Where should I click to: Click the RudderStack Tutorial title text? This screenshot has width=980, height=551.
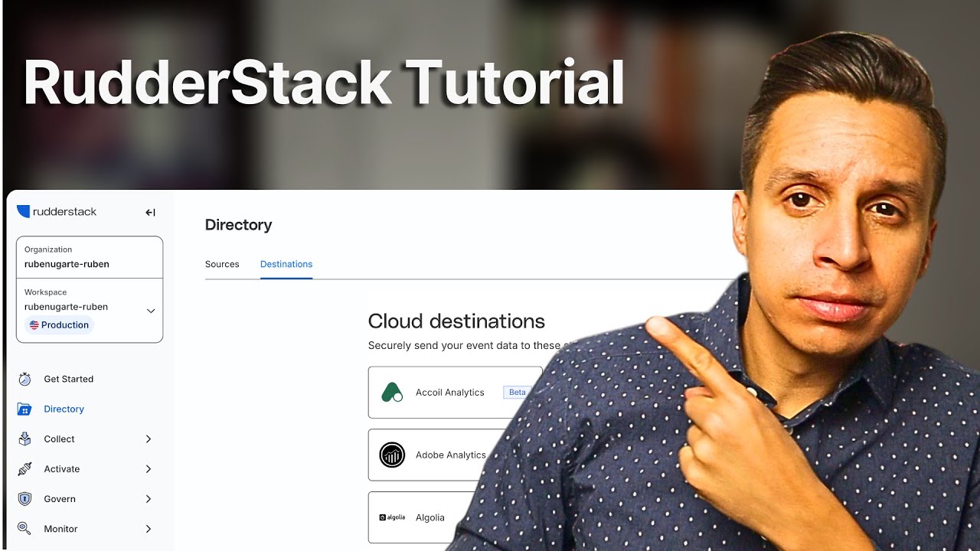324,83
